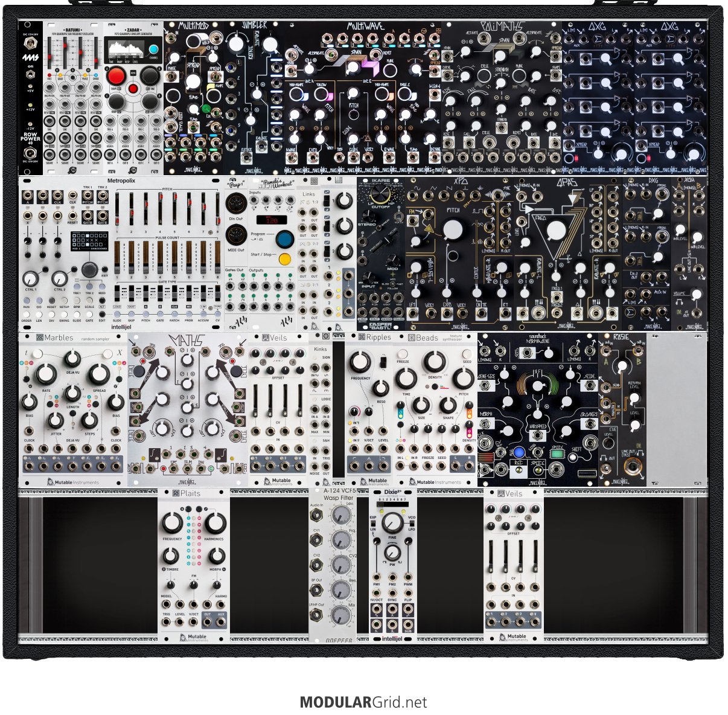Select the Ikarie filter module
The height and width of the screenshot is (715, 728).
point(381,253)
